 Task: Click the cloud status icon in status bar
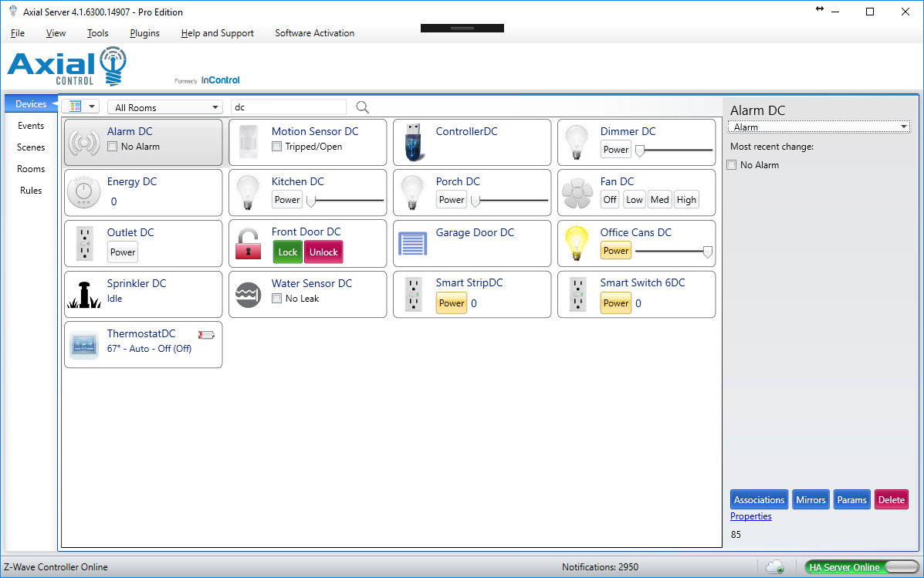[774, 567]
